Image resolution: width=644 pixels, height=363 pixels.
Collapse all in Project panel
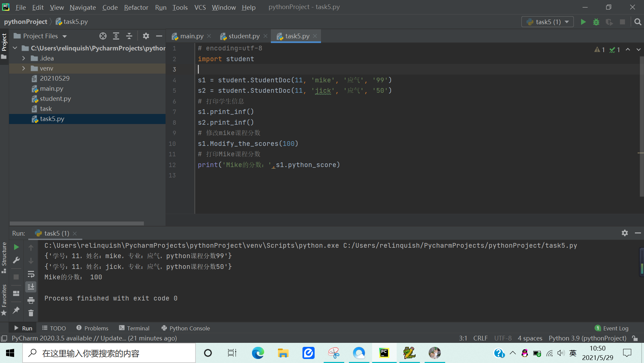129,36
